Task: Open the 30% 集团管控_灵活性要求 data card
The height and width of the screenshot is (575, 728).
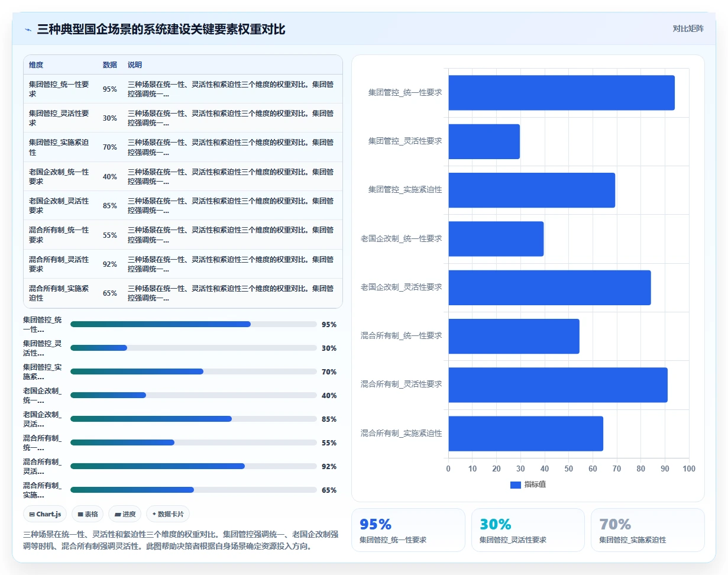Action: click(528, 530)
